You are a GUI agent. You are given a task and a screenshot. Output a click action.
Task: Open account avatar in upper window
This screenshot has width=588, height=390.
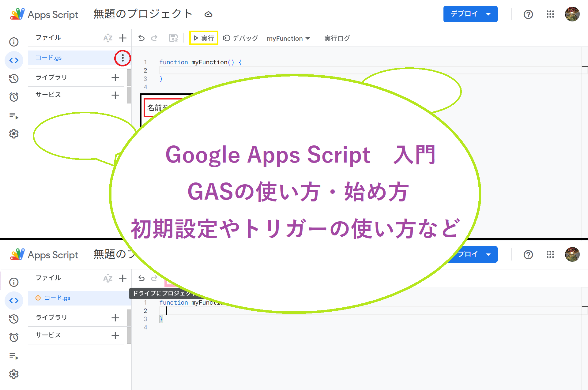[x=572, y=14]
